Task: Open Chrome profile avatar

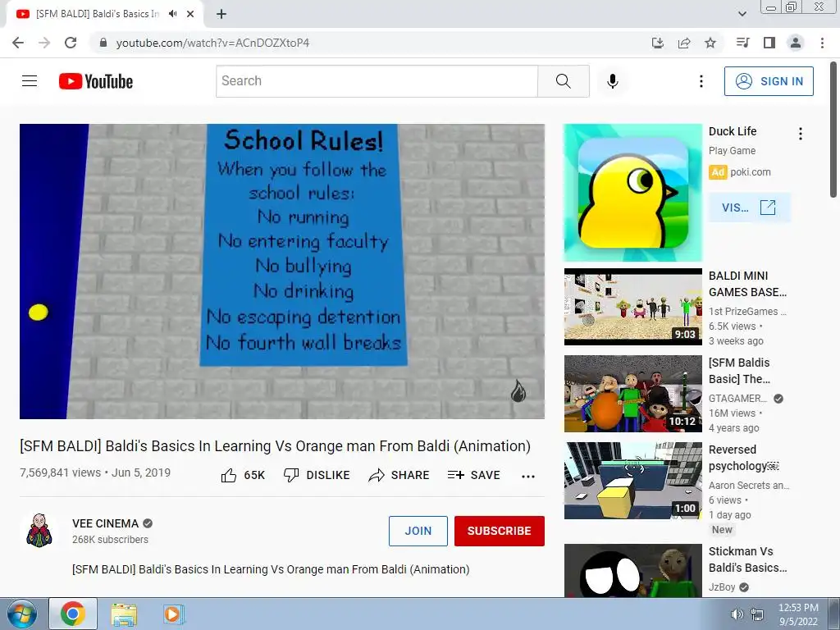Action: tap(796, 43)
